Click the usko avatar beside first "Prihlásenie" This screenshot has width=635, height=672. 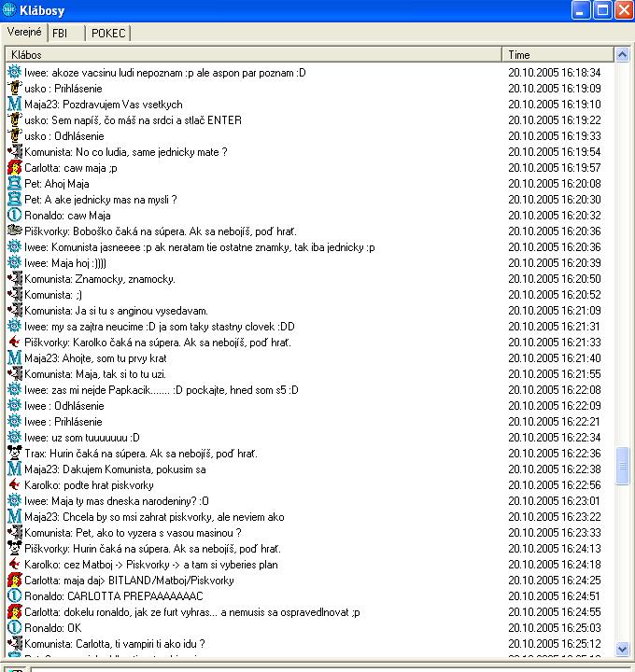click(14, 89)
